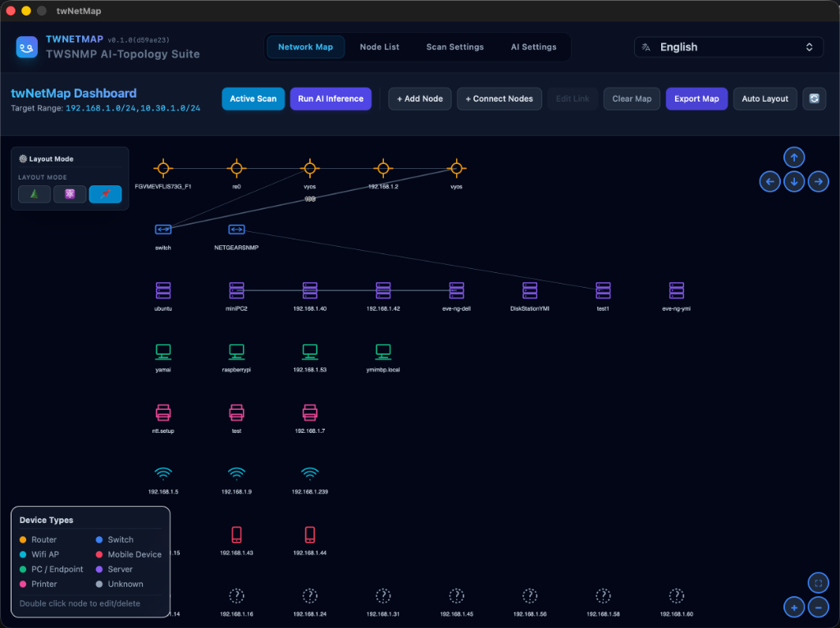Select the re0 router node
The width and height of the screenshot is (840, 628).
(236, 169)
